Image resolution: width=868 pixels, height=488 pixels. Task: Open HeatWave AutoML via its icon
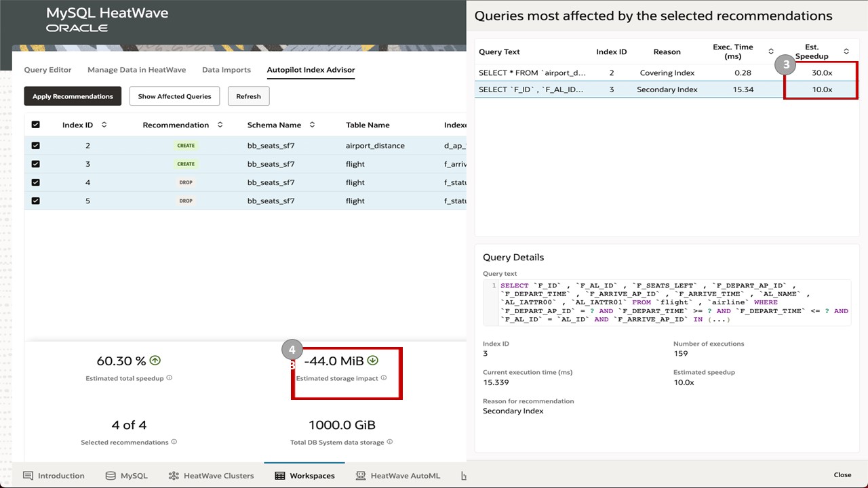(360, 475)
